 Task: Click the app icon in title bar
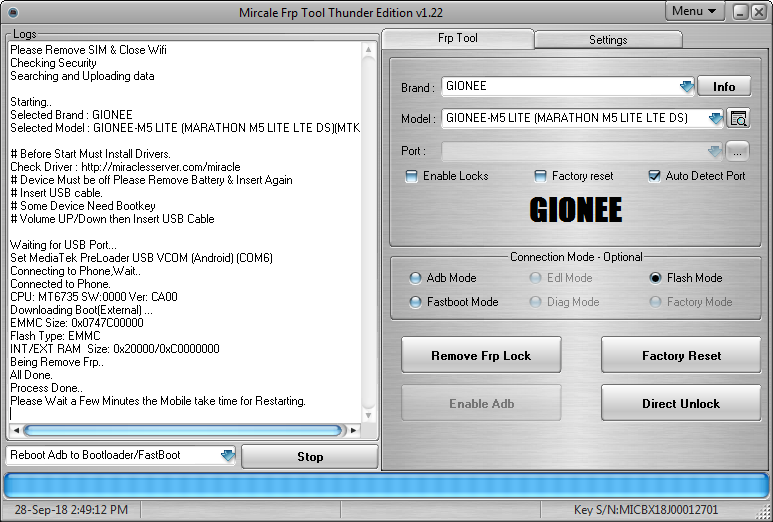(x=13, y=12)
